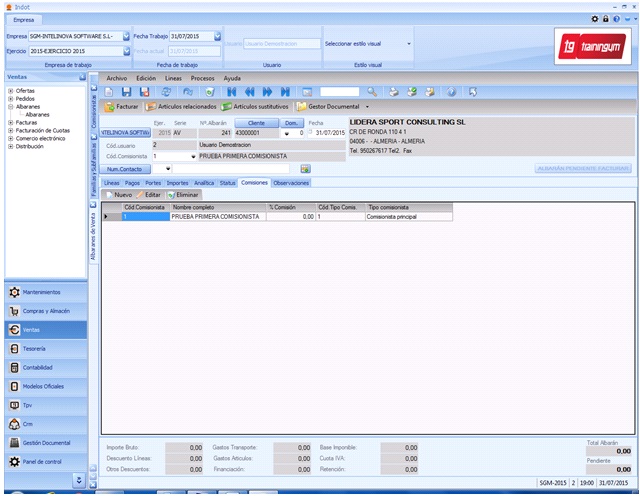Click Nuevo to add a commission line
The width and height of the screenshot is (640, 496).
pos(123,194)
